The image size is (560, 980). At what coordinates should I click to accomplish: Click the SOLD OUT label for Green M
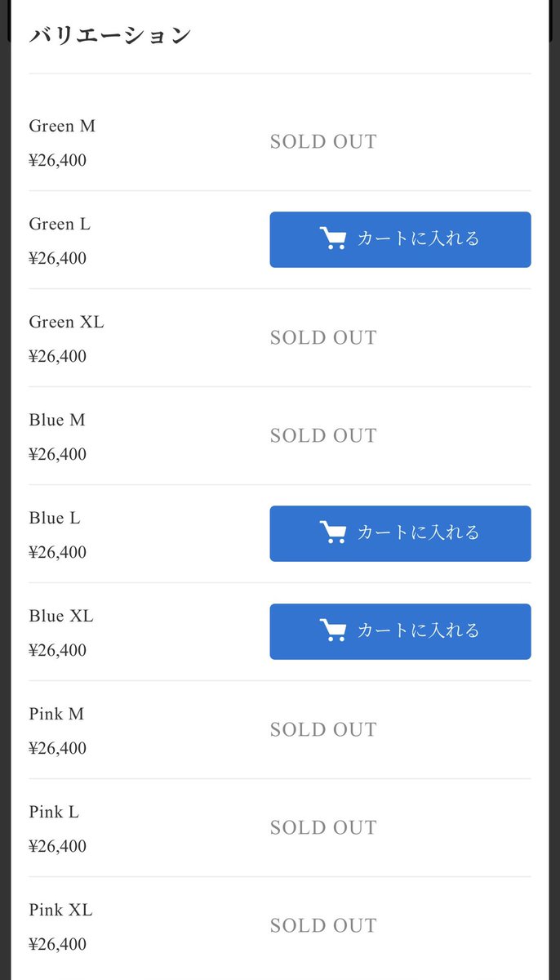tap(323, 141)
